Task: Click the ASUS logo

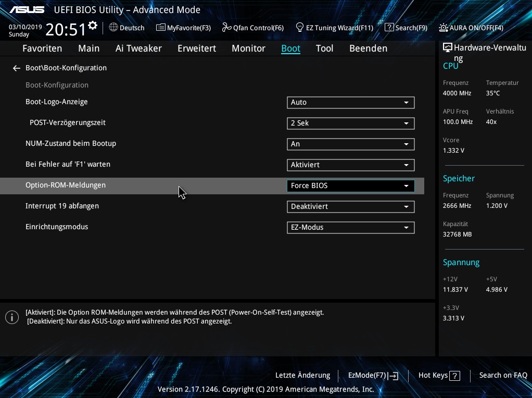Action: click(x=27, y=9)
